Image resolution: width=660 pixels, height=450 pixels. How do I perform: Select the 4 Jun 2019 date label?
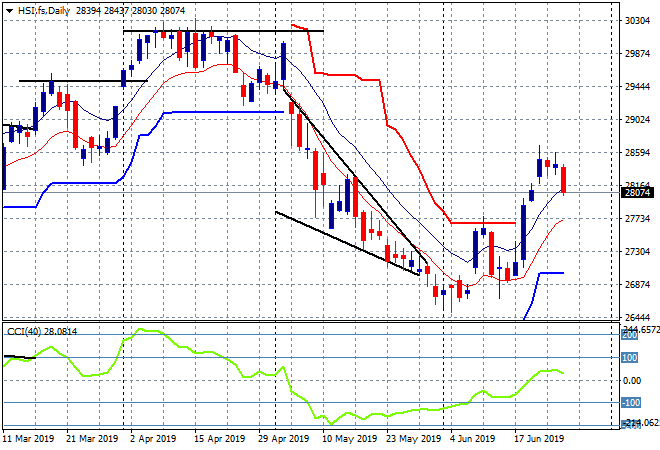tap(473, 439)
